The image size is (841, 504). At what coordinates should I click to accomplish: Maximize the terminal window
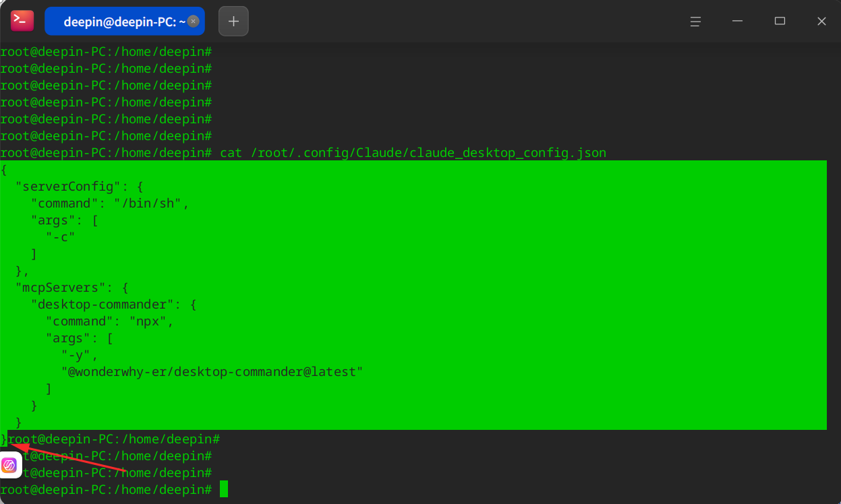780,22
